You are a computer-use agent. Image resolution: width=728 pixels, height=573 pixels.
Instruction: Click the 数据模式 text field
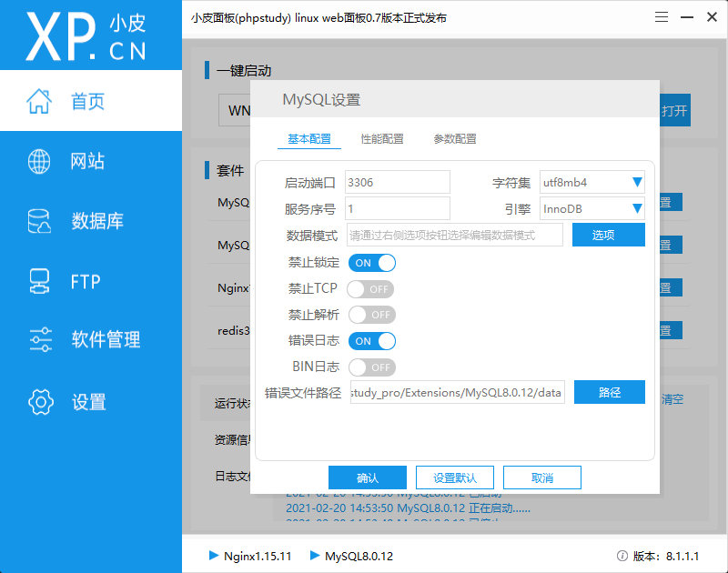point(455,235)
